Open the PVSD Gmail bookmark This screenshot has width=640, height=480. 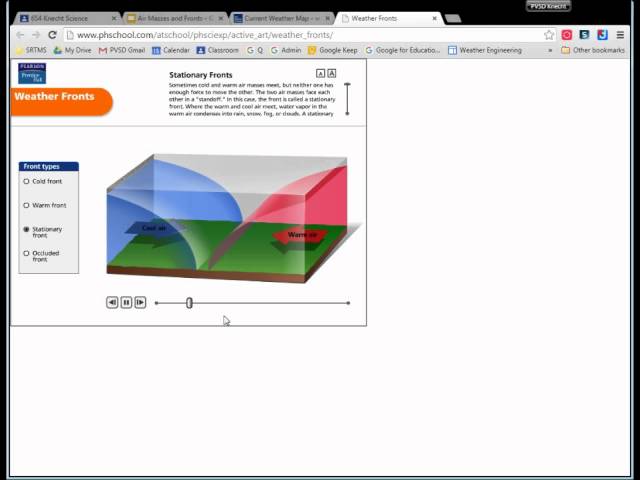point(122,50)
